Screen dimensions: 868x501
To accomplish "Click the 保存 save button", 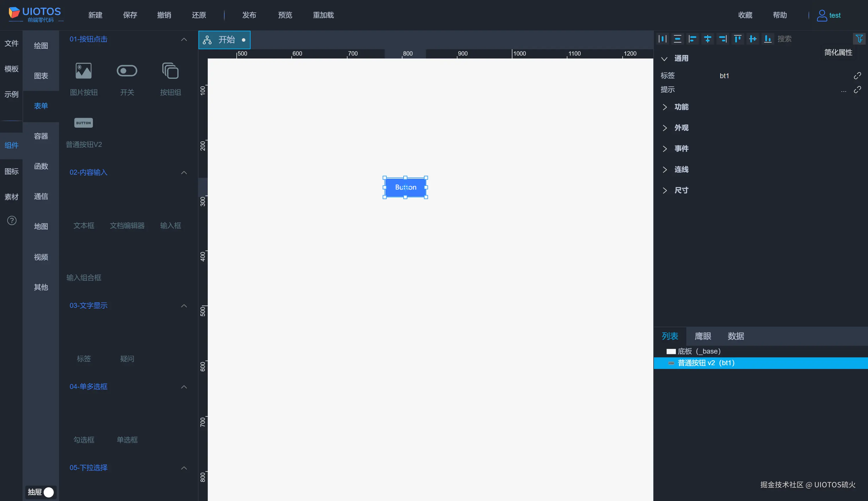I will pos(130,15).
